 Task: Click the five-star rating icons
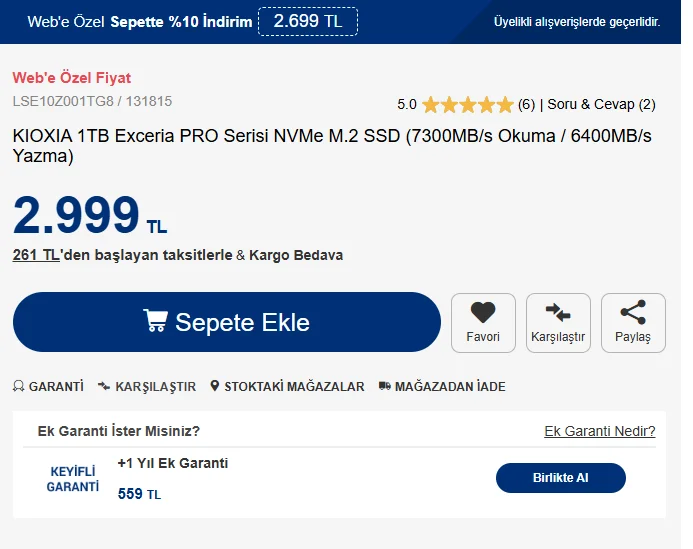pos(467,104)
